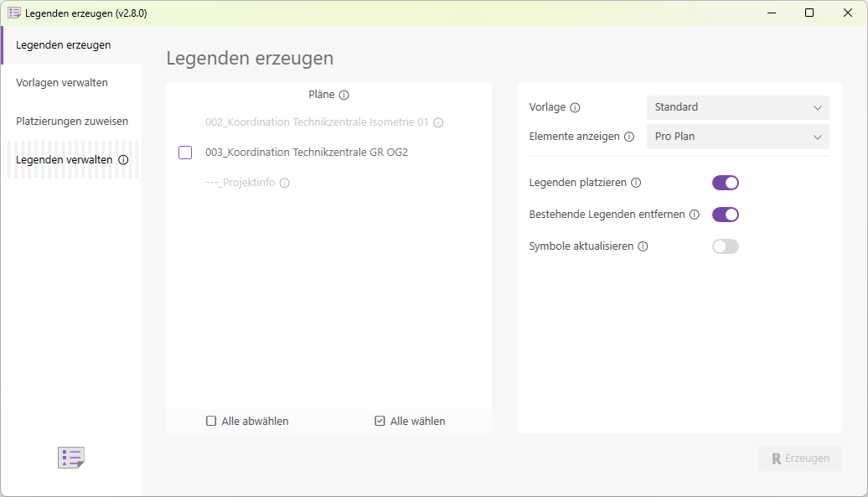Open info for Symbole aktualisieren setting
The width and height of the screenshot is (868, 497).
coord(642,246)
